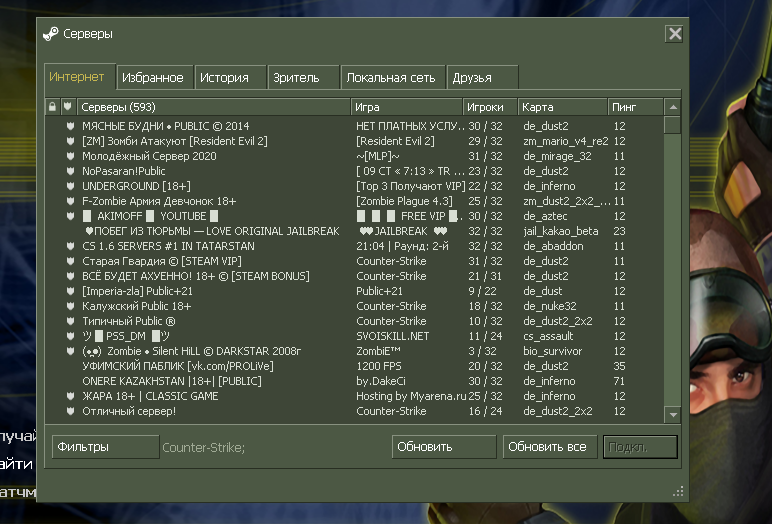The width and height of the screenshot is (772, 524).
Task: Click the shield icon beside Типичный Public
Action: coord(70,321)
